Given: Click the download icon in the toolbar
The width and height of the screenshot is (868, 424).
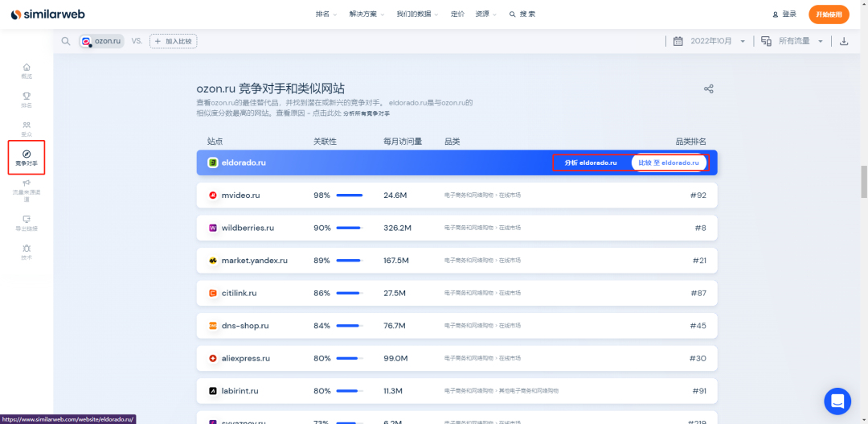Looking at the screenshot, I should [x=844, y=41].
